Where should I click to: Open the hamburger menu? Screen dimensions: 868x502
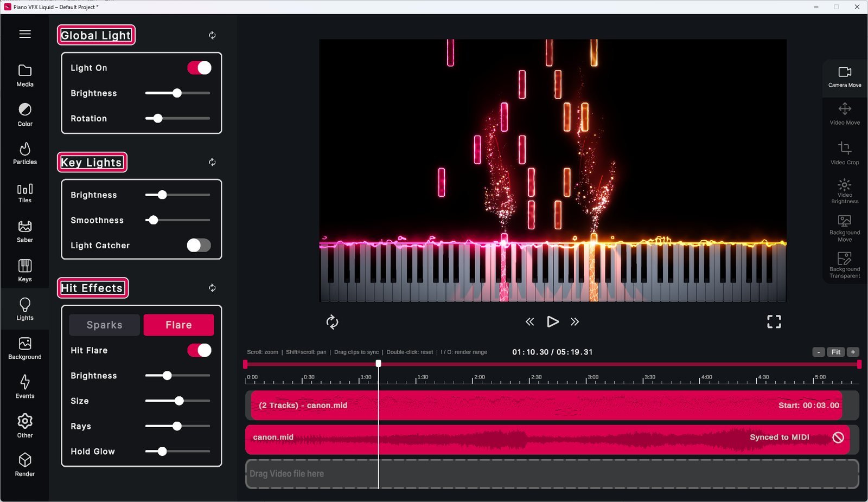tap(25, 34)
